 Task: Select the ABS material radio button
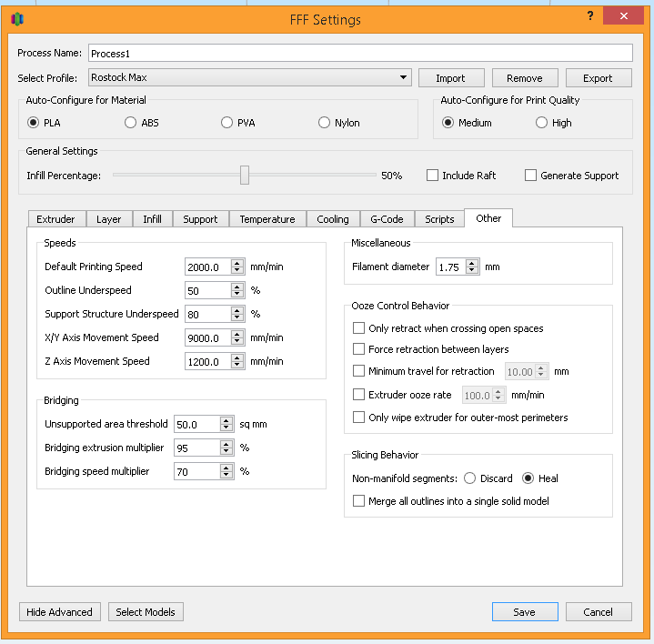coord(131,123)
